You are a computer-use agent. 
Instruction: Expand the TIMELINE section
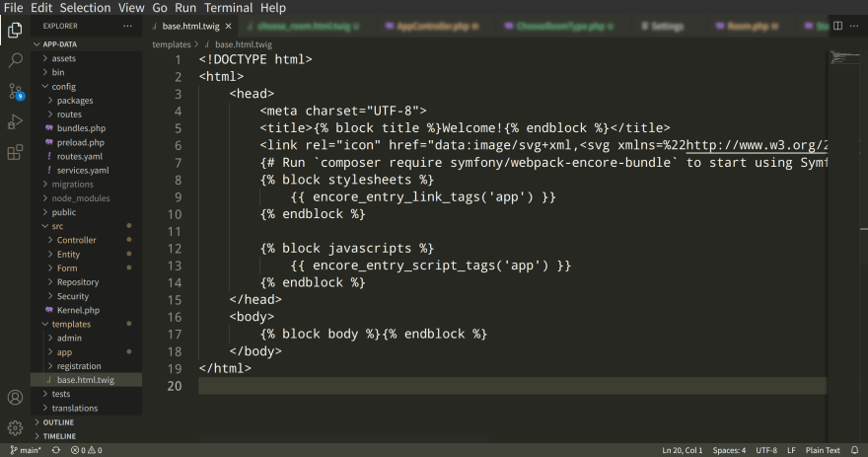pyautogui.click(x=59, y=436)
